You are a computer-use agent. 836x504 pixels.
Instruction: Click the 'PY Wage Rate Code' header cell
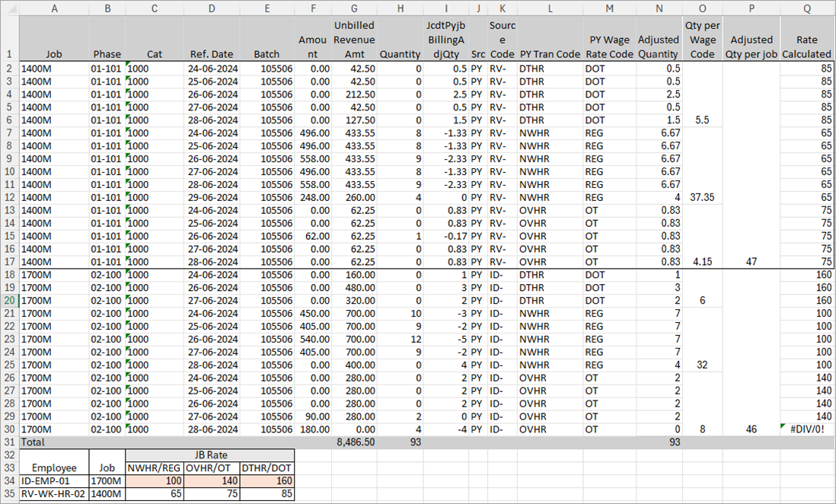pos(609,38)
